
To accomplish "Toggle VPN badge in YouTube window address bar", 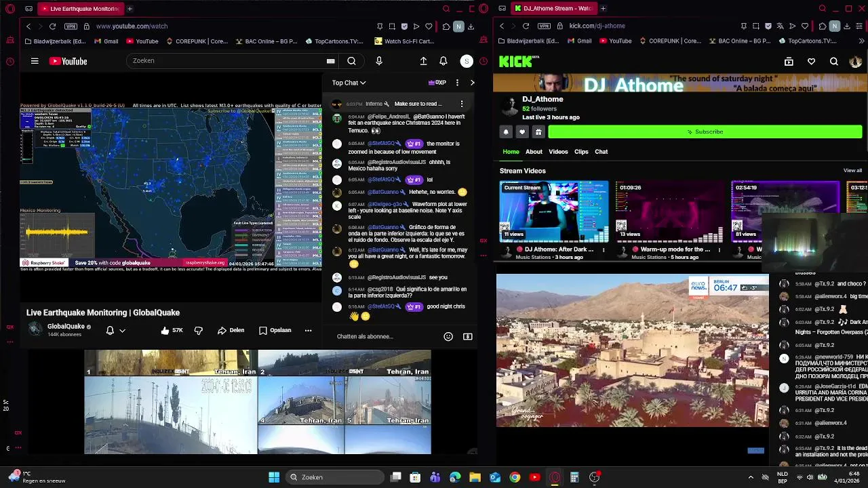I will tap(71, 26).
